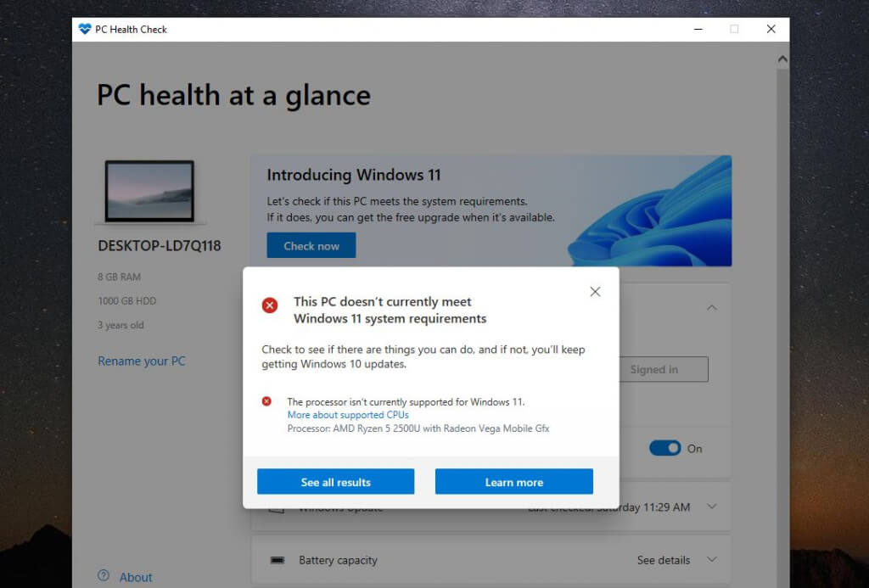
Task: Close the PC Health Check window
Action: (771, 29)
